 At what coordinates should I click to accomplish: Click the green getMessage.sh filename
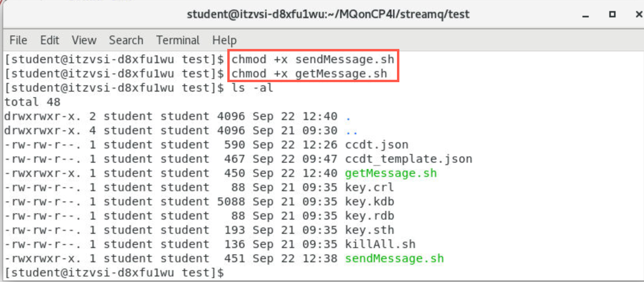pos(391,173)
